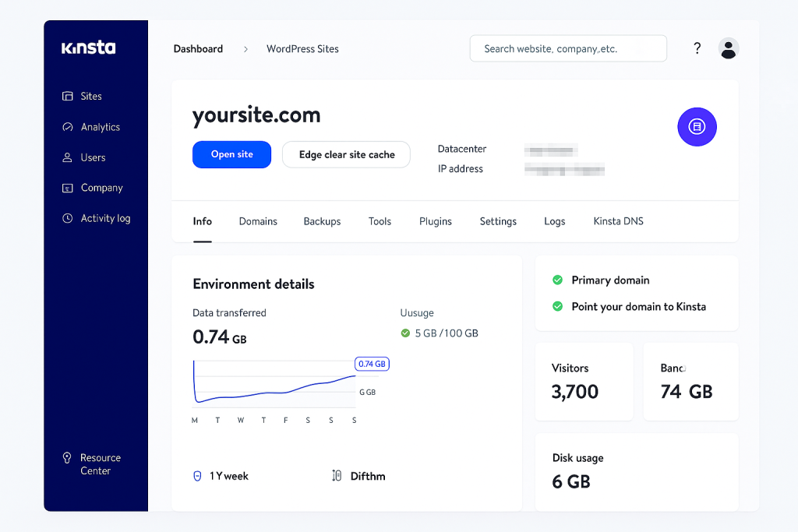
Task: Click the question mark help icon
Action: [x=697, y=48]
